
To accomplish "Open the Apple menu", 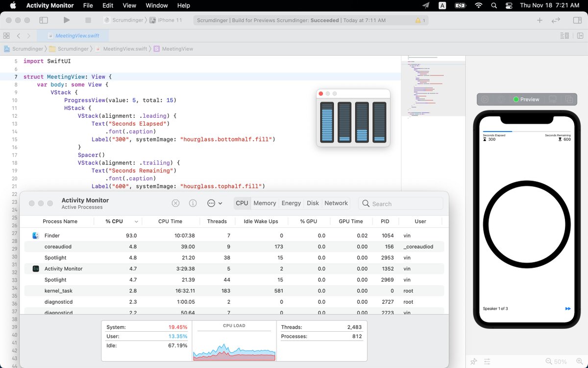I will tap(13, 5).
